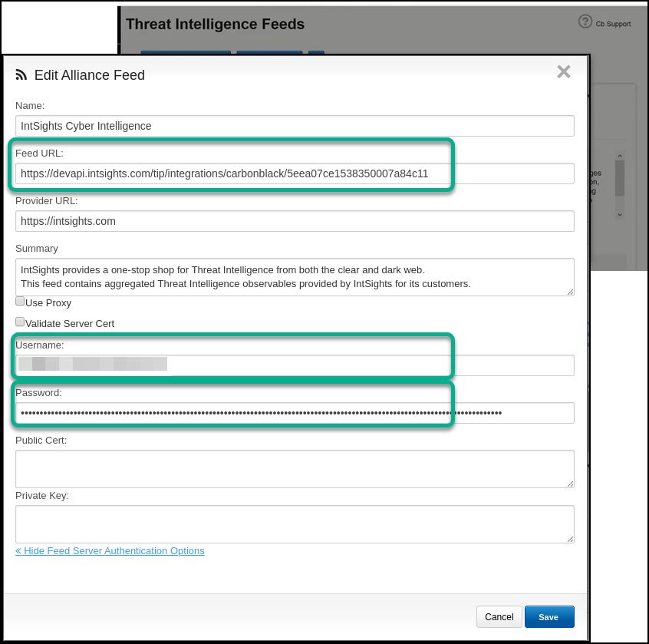The image size is (649, 644).
Task: Cancel the feed edit
Action: point(499,617)
